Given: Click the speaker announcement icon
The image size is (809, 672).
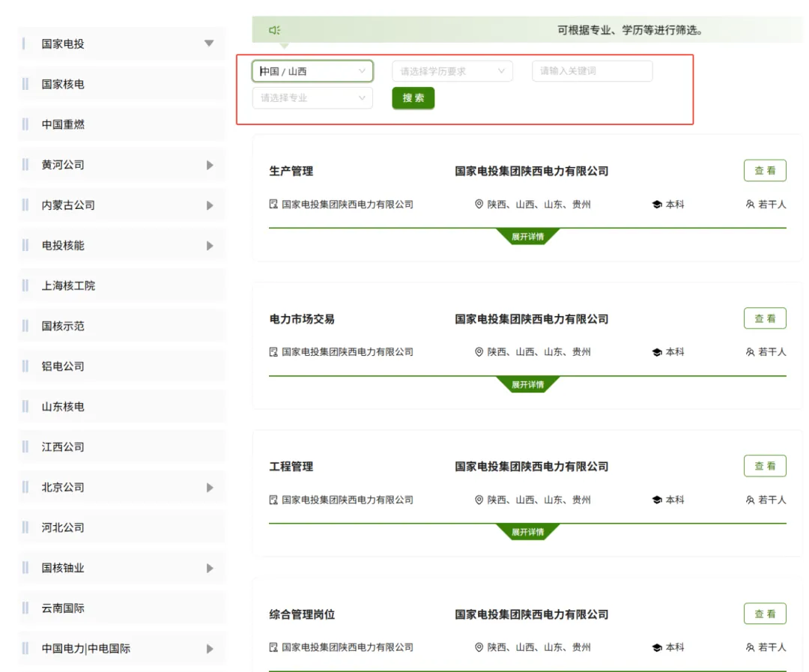Looking at the screenshot, I should pos(274,31).
